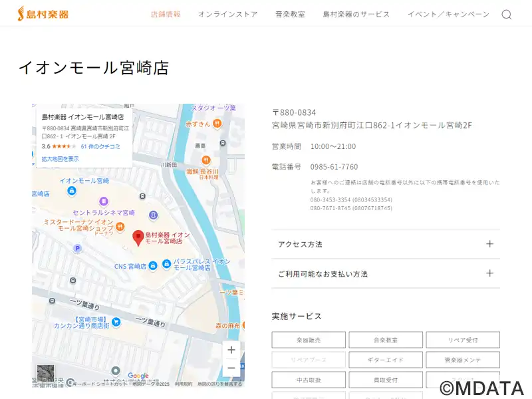
Task: Click the カンカン通り商店街 cart marker icon
Action: (x=116, y=322)
